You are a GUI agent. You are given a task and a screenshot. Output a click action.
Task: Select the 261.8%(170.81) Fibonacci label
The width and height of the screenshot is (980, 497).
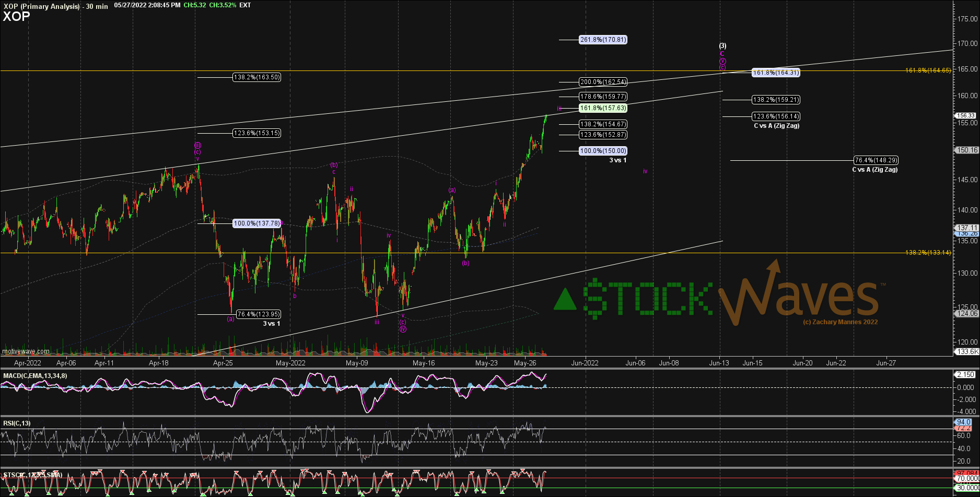click(x=603, y=40)
